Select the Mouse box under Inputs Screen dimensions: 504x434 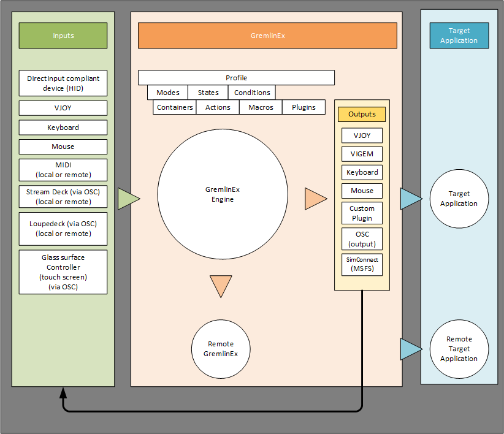(63, 147)
